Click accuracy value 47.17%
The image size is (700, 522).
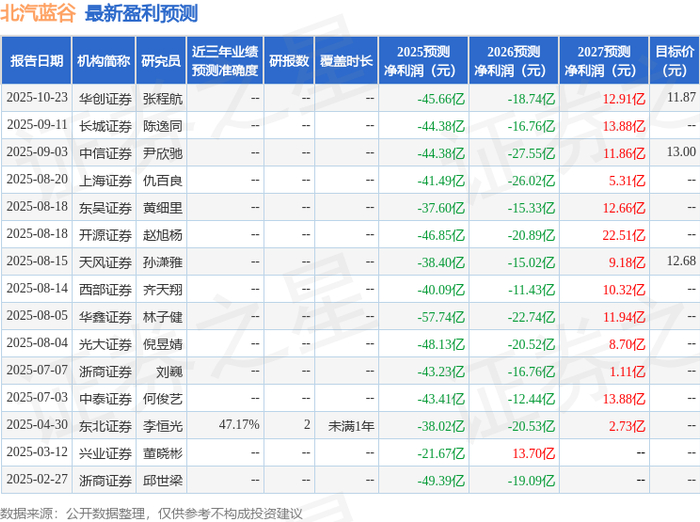pyautogui.click(x=239, y=425)
